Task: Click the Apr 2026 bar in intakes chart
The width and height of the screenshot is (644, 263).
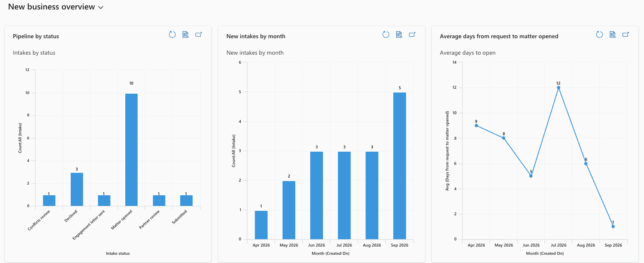Action: click(x=261, y=225)
